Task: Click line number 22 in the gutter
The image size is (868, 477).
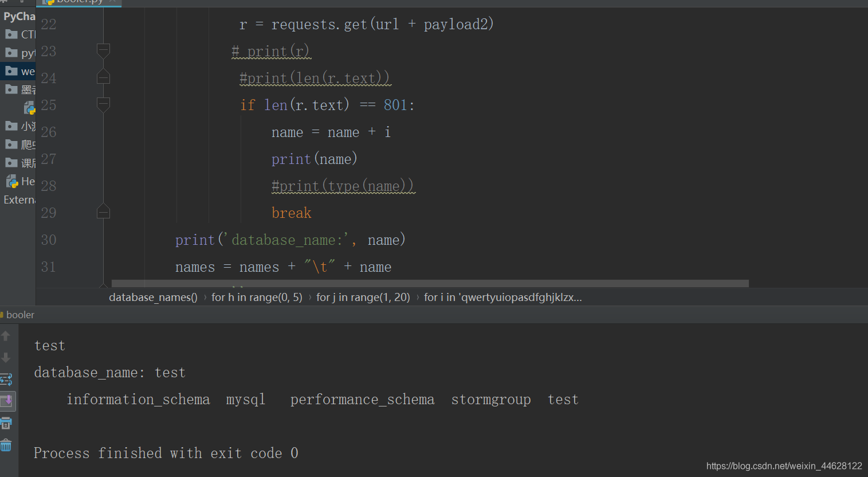Action: coord(49,24)
